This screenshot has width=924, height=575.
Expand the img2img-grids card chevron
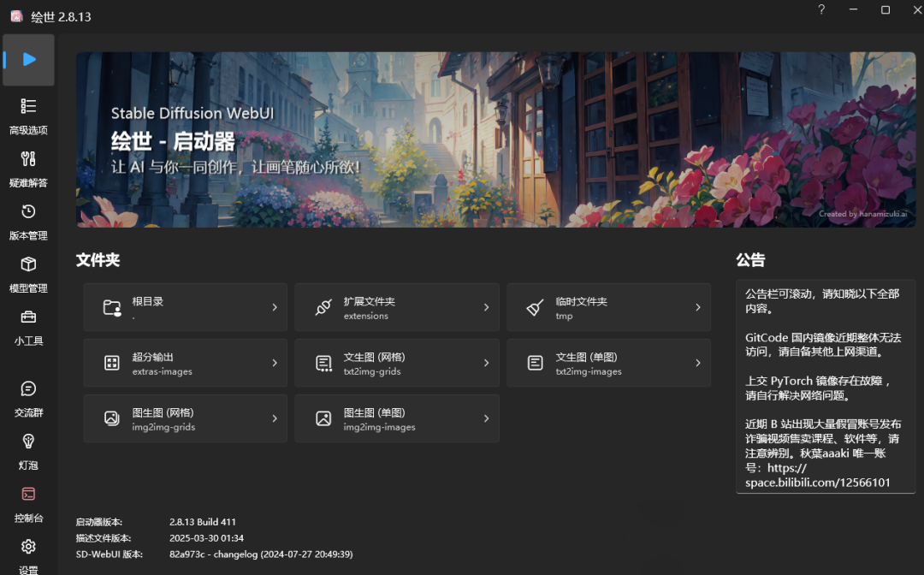click(x=275, y=418)
